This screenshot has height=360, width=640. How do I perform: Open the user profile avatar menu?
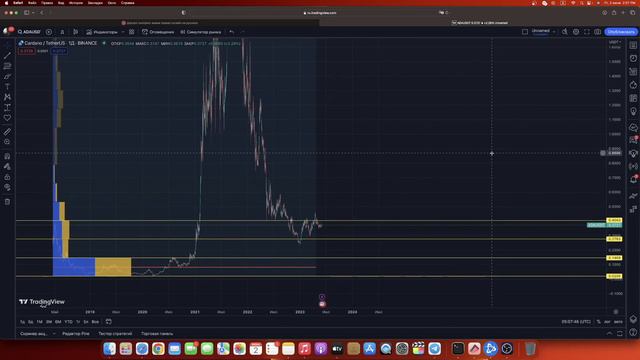8,31
